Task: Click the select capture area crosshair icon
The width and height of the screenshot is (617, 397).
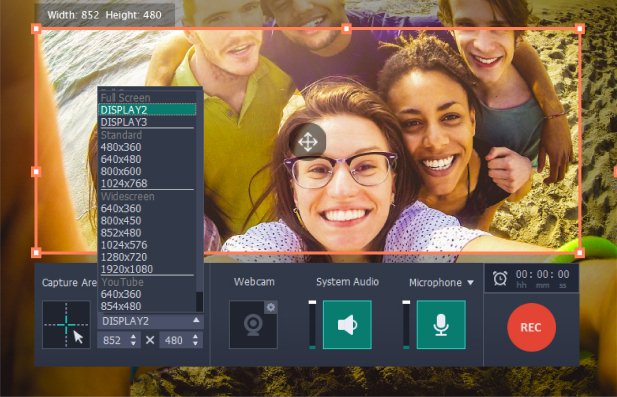Action: pos(67,325)
